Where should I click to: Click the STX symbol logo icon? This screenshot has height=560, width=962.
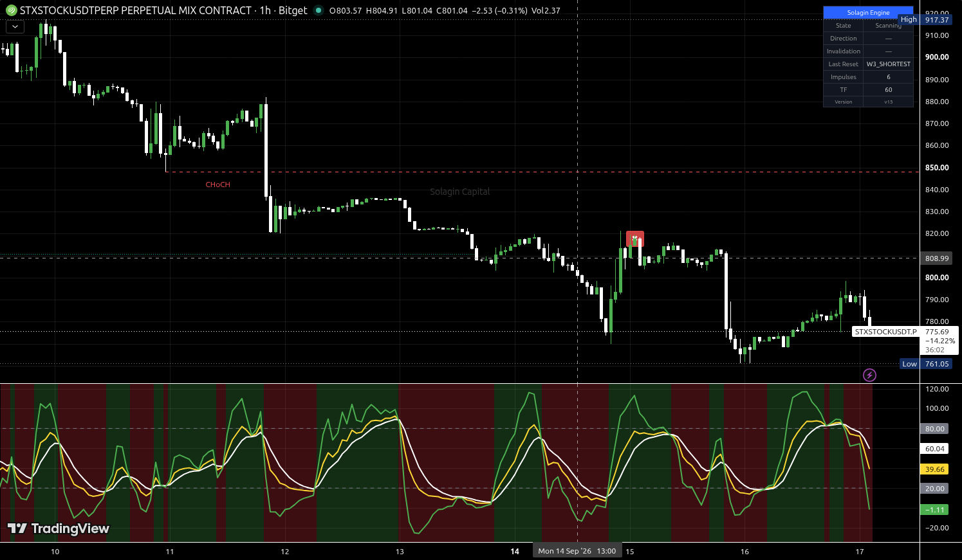click(11, 10)
